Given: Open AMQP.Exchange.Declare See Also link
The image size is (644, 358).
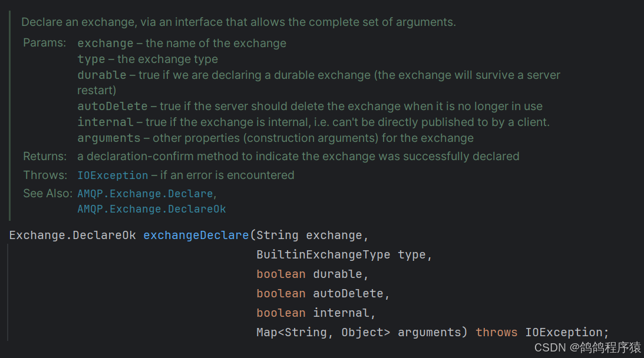Looking at the screenshot, I should [x=146, y=193].
